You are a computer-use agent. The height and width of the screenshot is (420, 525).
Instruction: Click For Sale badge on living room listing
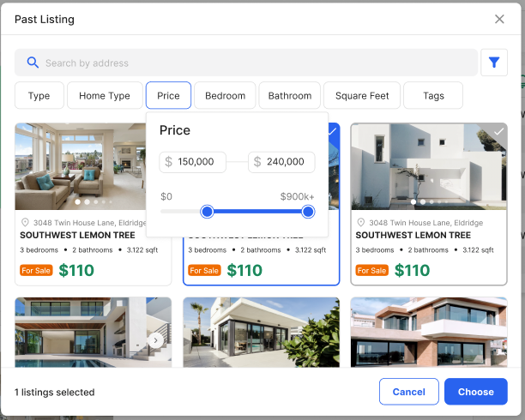(x=36, y=270)
